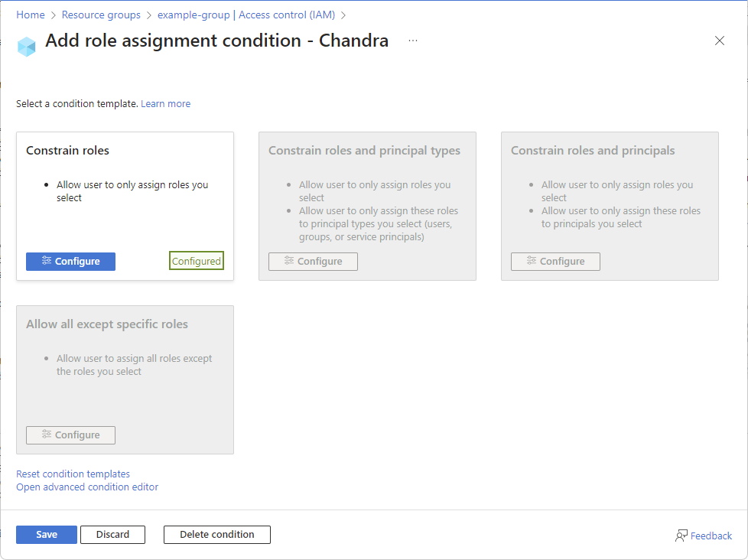This screenshot has width=748, height=560.
Task: Click the Feedback link text
Action: (x=711, y=536)
